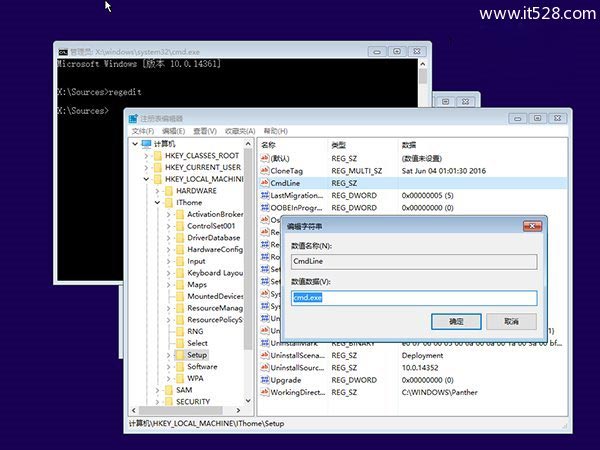This screenshot has width=600, height=450.
Task: Click tree scrollbar up arrow
Action: coord(248,144)
